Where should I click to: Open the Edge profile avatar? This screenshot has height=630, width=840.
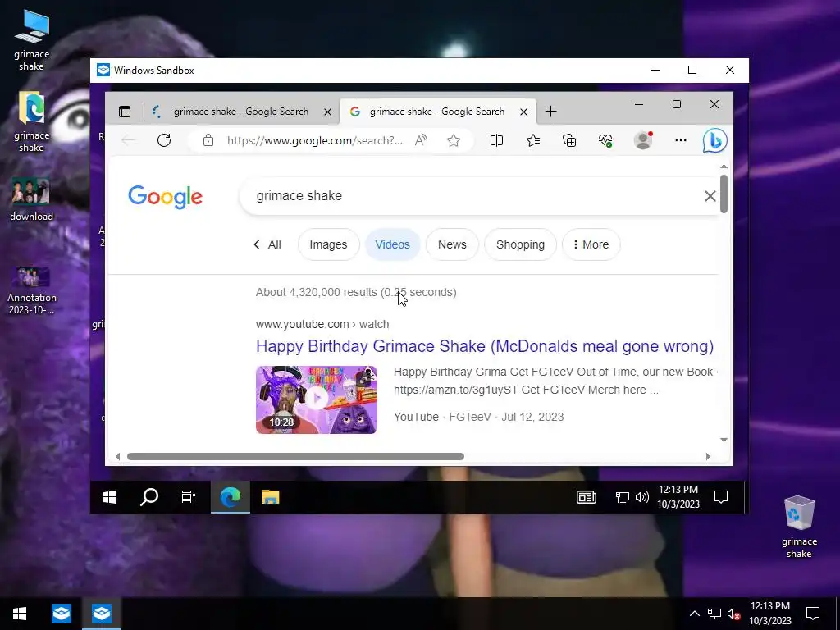point(643,140)
